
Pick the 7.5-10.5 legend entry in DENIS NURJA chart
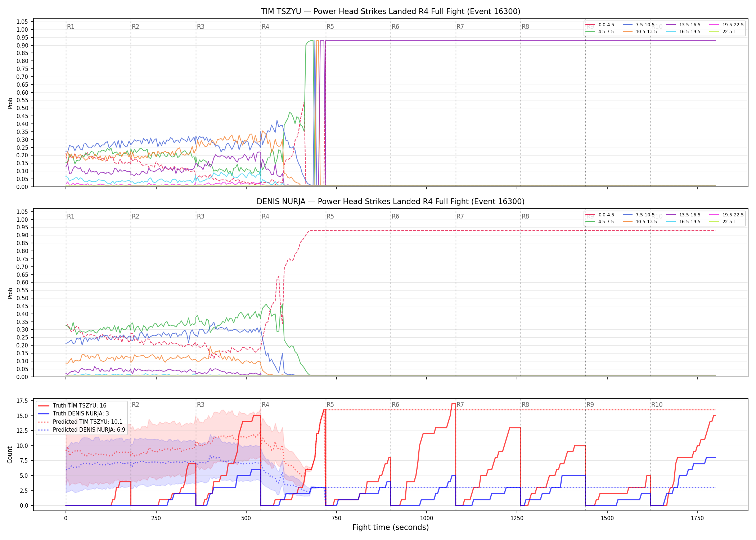pos(639,215)
